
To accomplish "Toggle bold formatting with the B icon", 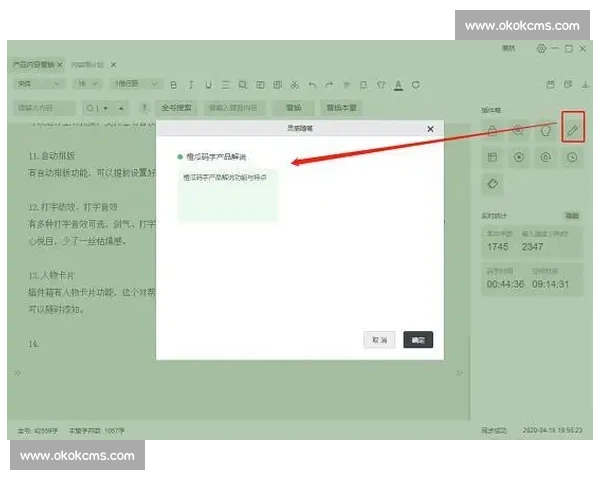I will (x=173, y=85).
